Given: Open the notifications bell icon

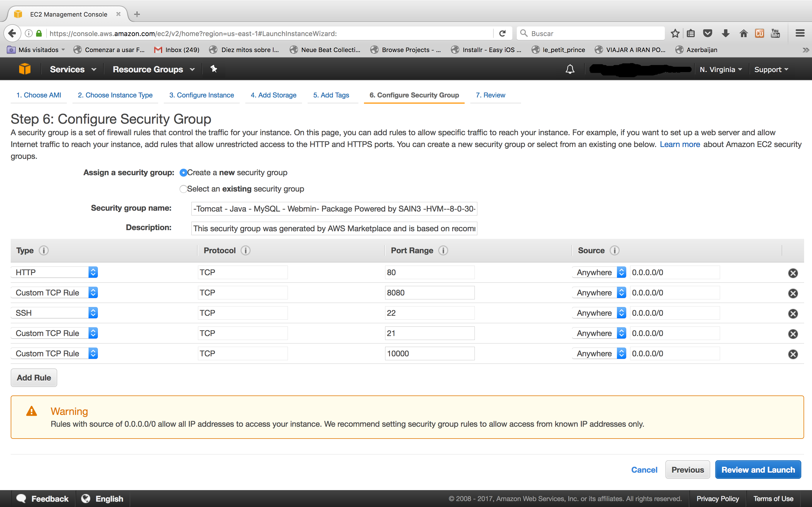Looking at the screenshot, I should (570, 69).
